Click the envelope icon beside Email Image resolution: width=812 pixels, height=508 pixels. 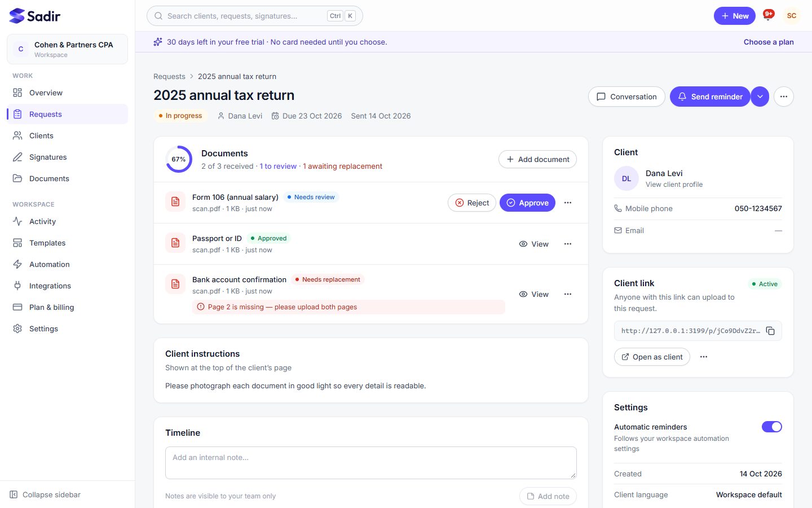click(x=618, y=230)
